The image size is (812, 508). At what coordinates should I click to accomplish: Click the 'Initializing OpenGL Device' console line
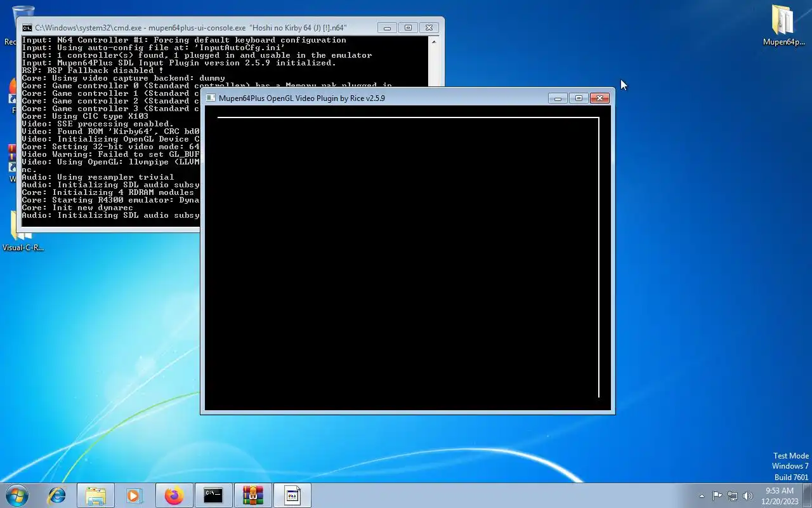point(110,139)
